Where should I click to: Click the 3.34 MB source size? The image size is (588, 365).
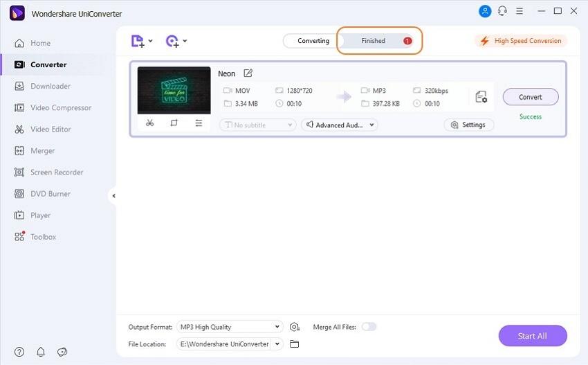246,104
